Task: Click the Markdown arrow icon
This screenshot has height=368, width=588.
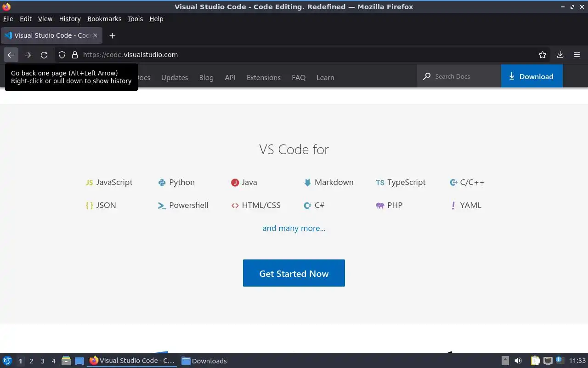Action: click(x=307, y=183)
